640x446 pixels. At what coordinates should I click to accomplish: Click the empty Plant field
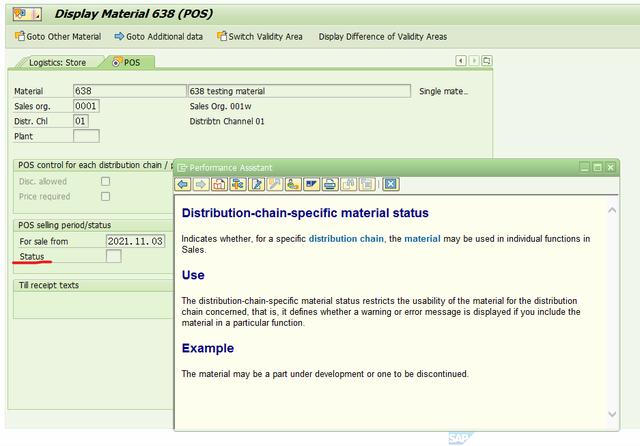click(x=86, y=136)
